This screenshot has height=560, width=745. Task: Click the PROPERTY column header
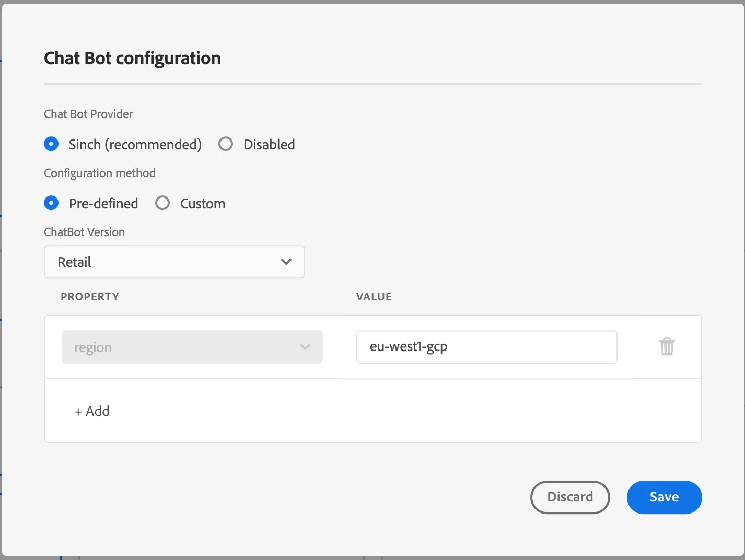[90, 296]
